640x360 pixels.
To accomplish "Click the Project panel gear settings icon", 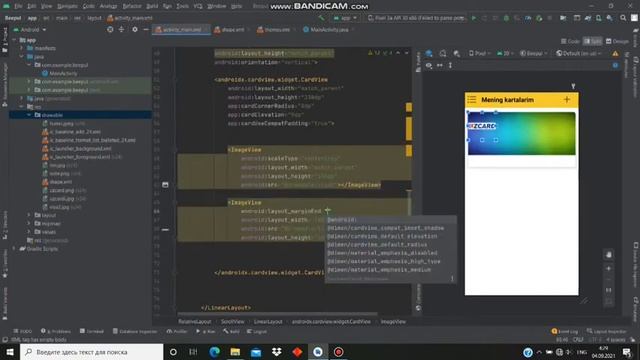I will point(135,29).
